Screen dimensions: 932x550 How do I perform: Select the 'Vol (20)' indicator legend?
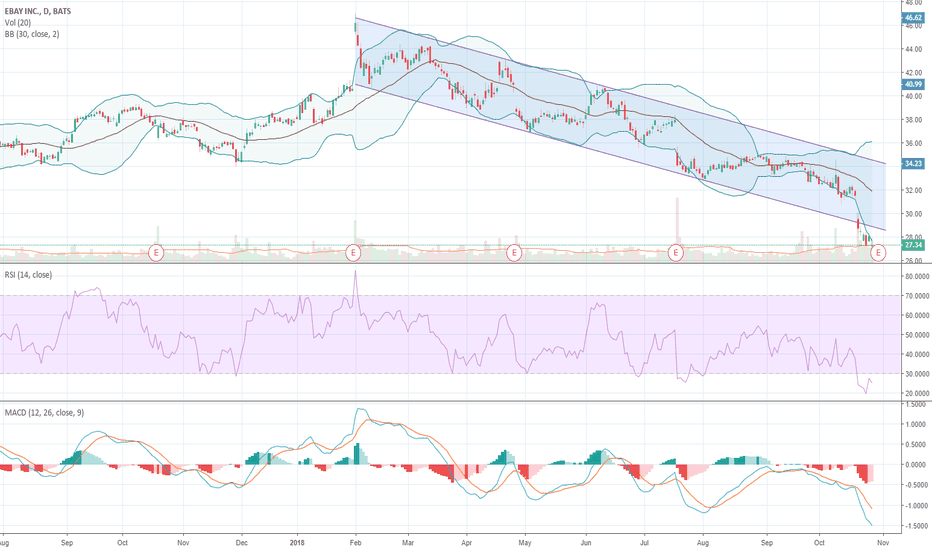(18, 23)
